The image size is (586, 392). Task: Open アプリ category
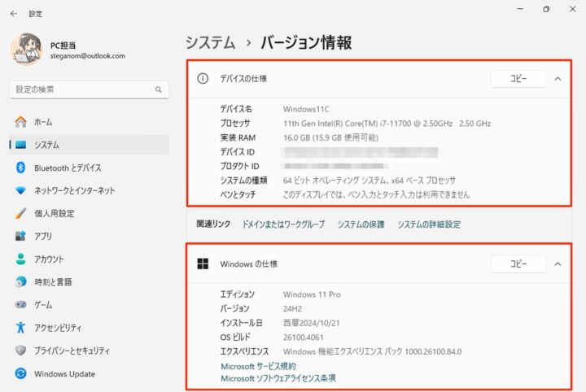(89, 236)
